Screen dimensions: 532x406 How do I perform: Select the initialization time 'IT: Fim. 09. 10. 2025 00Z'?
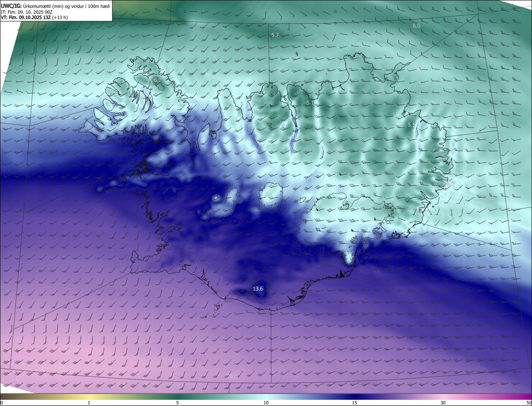click(x=27, y=12)
